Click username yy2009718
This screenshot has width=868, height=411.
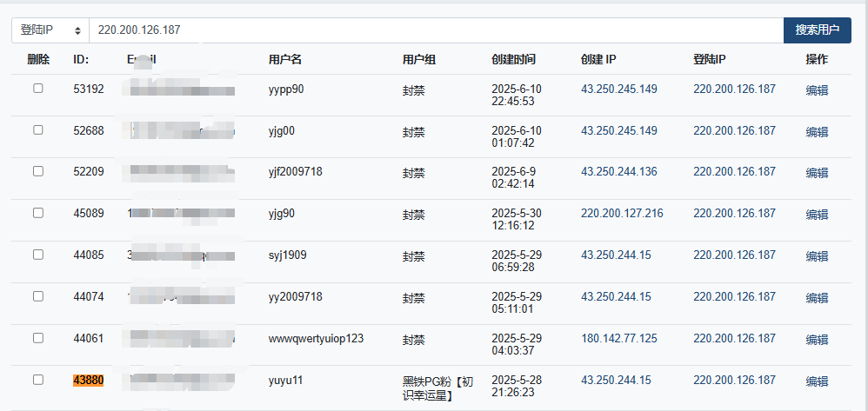[295, 297]
